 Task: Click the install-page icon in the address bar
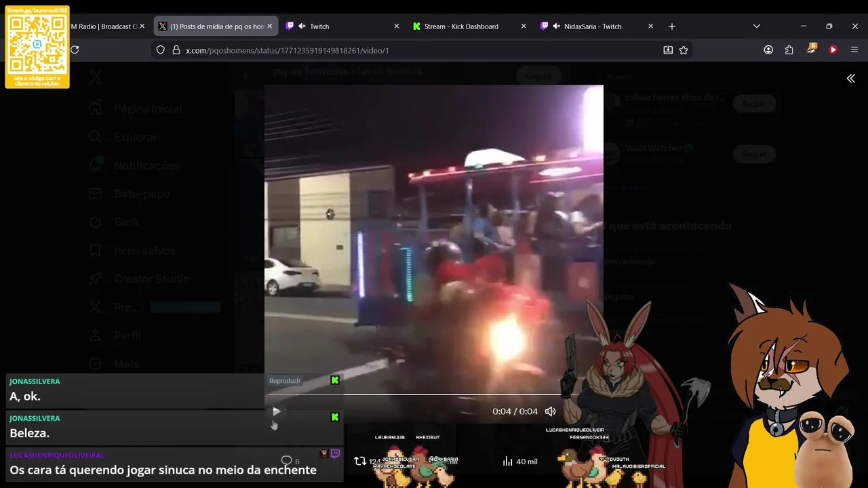click(668, 49)
